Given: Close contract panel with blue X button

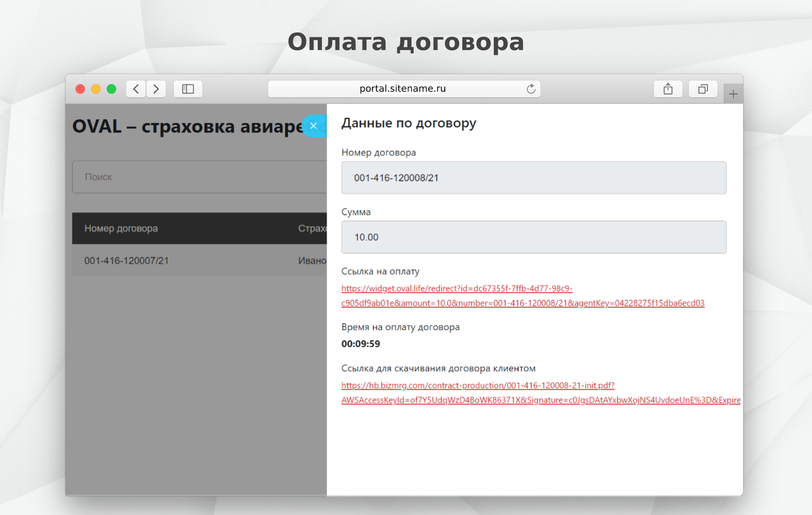Looking at the screenshot, I should tap(313, 126).
